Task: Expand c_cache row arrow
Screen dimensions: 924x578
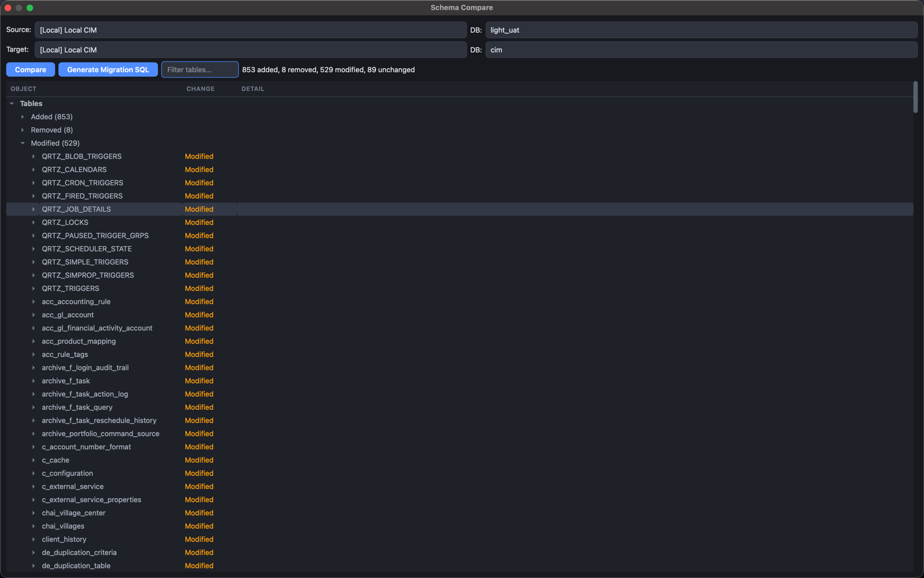Action: click(33, 460)
